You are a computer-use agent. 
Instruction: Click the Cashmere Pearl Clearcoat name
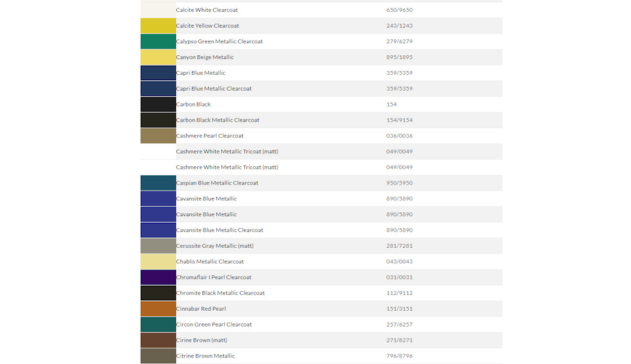pyautogui.click(x=210, y=135)
